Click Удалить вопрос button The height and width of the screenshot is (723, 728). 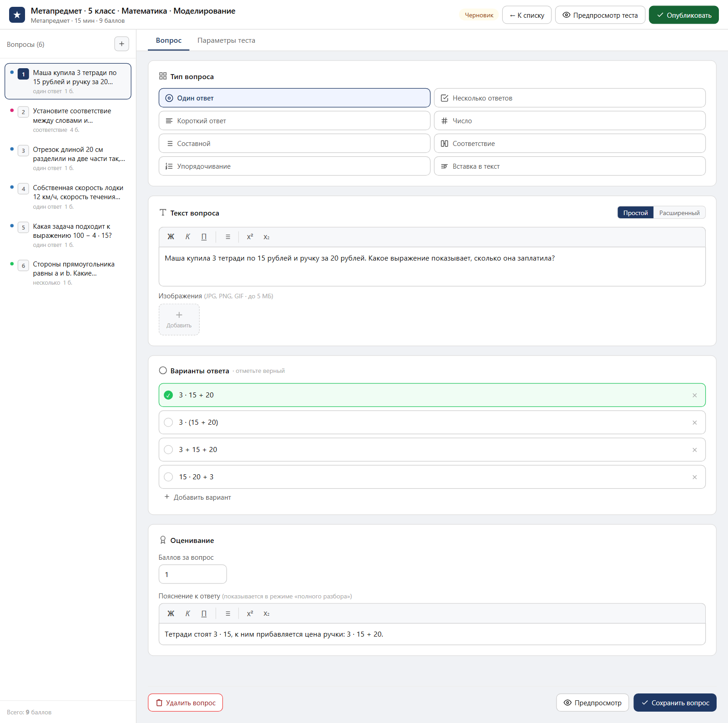point(185,703)
